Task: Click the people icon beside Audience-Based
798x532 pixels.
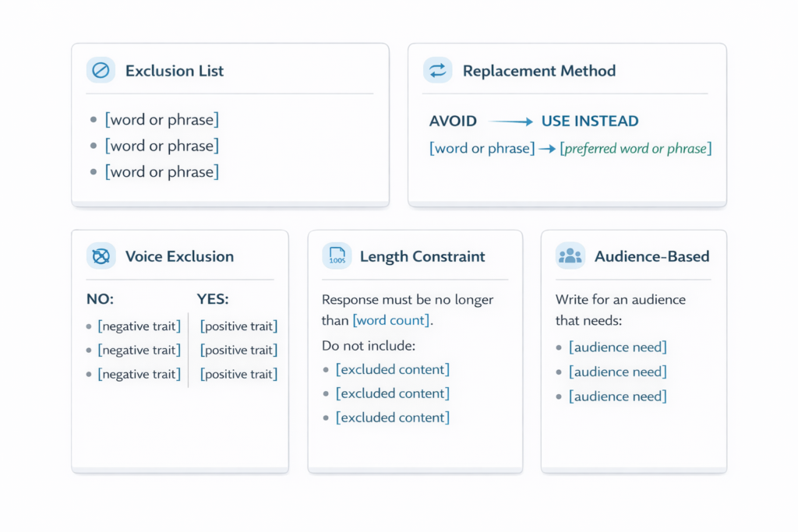Action: (570, 256)
